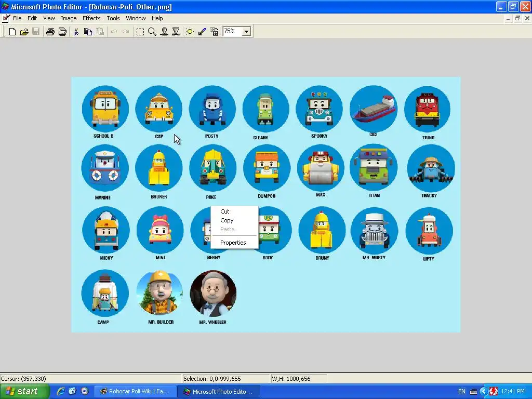Viewport: 532px width, 399px height.
Task: Click the Undo arrow icon
Action: pyautogui.click(x=114, y=32)
